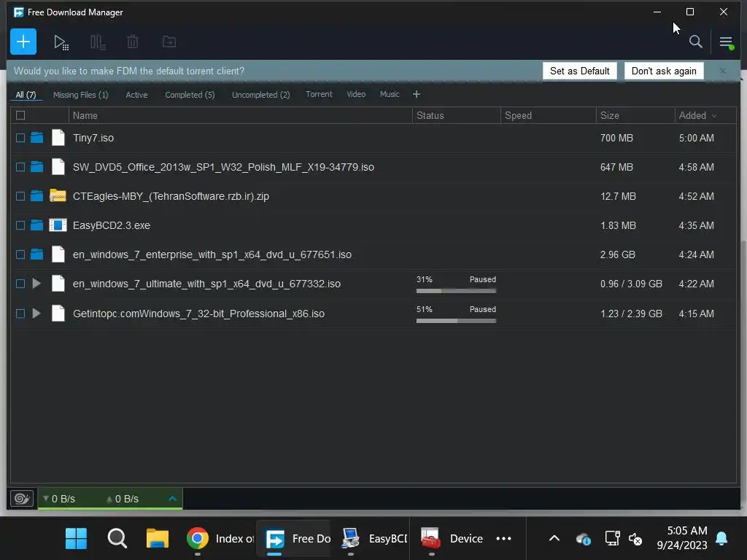Resume Getintopc Windows 7 Professional download
Image resolution: width=747 pixels, height=560 pixels.
click(x=36, y=314)
